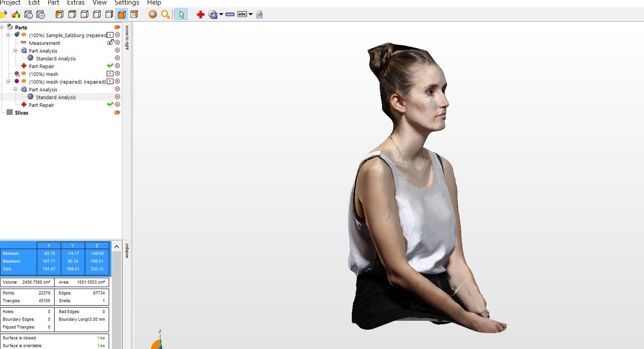Open the Extras menu

(76, 3)
